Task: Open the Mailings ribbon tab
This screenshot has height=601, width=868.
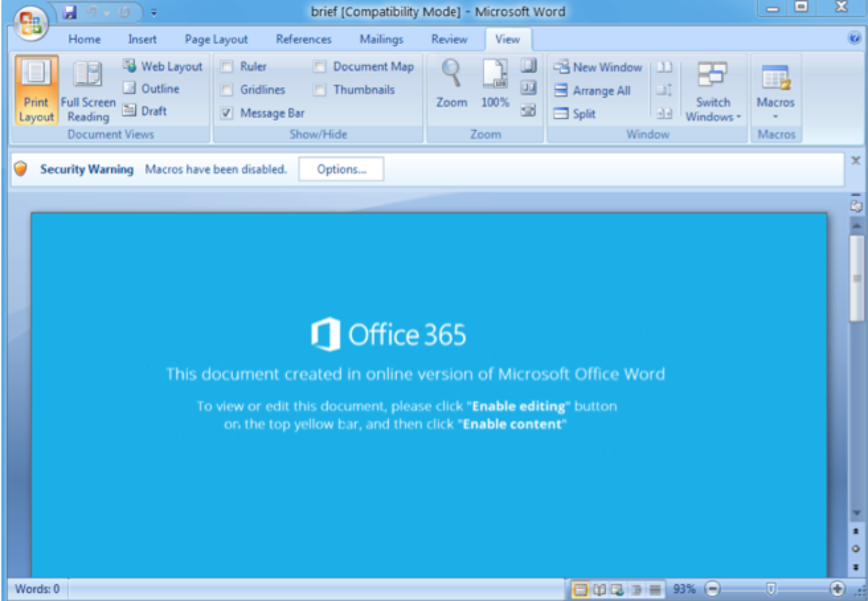Action: point(381,39)
